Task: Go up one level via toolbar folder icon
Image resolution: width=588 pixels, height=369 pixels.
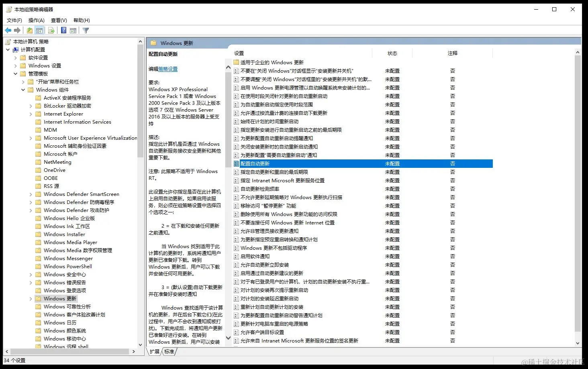Action: (x=30, y=31)
